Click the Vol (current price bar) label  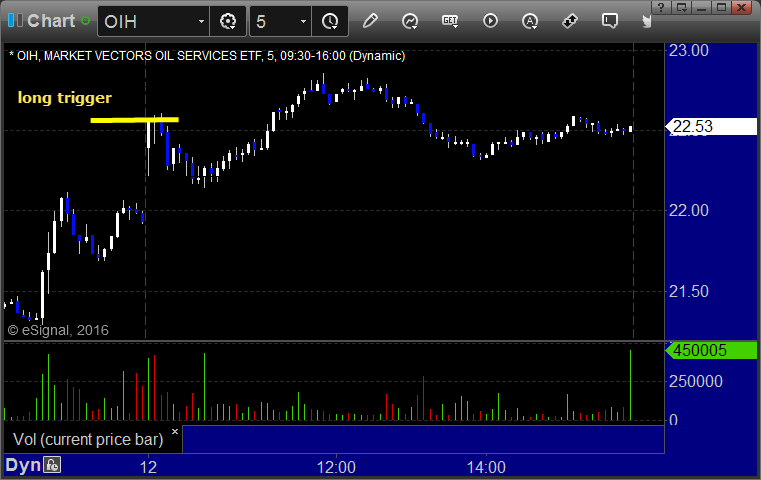[88, 439]
